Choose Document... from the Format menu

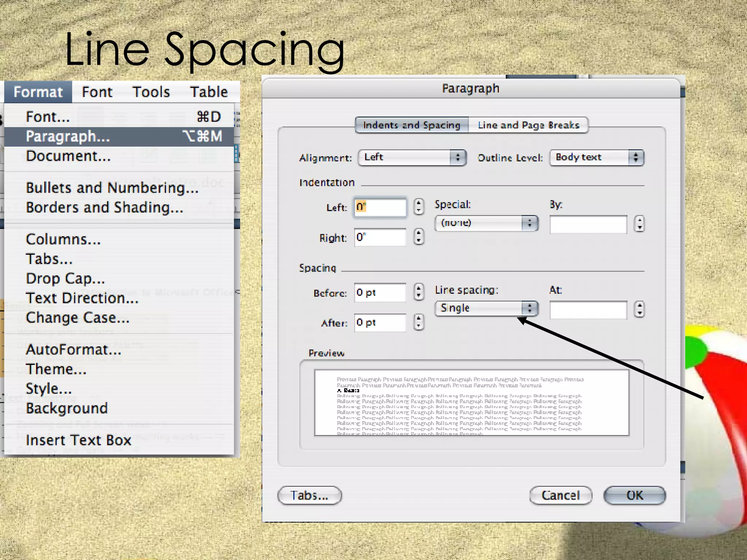(x=119, y=156)
